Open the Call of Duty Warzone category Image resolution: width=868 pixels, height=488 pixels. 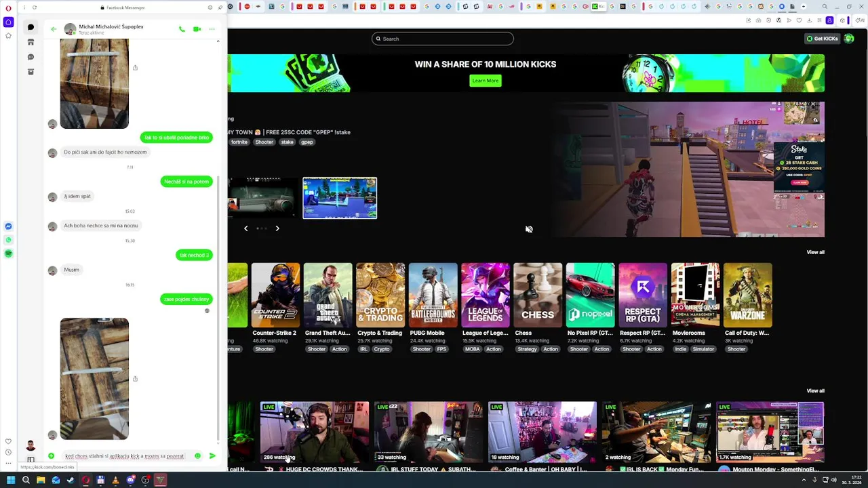pos(747,295)
